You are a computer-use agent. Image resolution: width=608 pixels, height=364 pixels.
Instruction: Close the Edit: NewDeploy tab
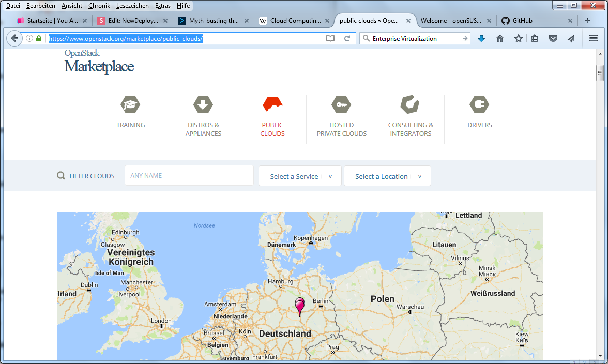165,21
